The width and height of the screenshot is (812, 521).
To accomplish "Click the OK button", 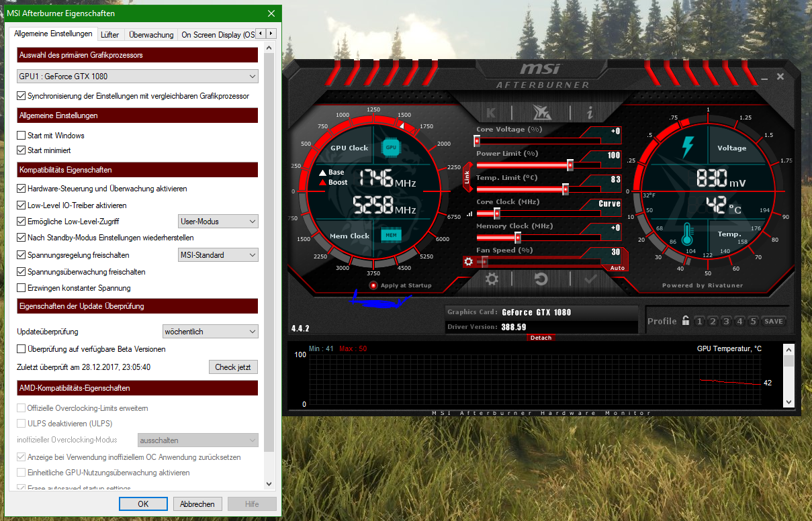I will 143,504.
